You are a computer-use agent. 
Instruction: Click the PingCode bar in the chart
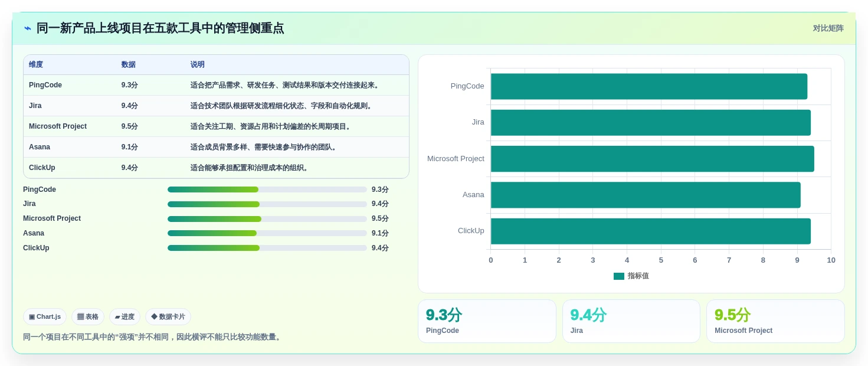tap(649, 86)
